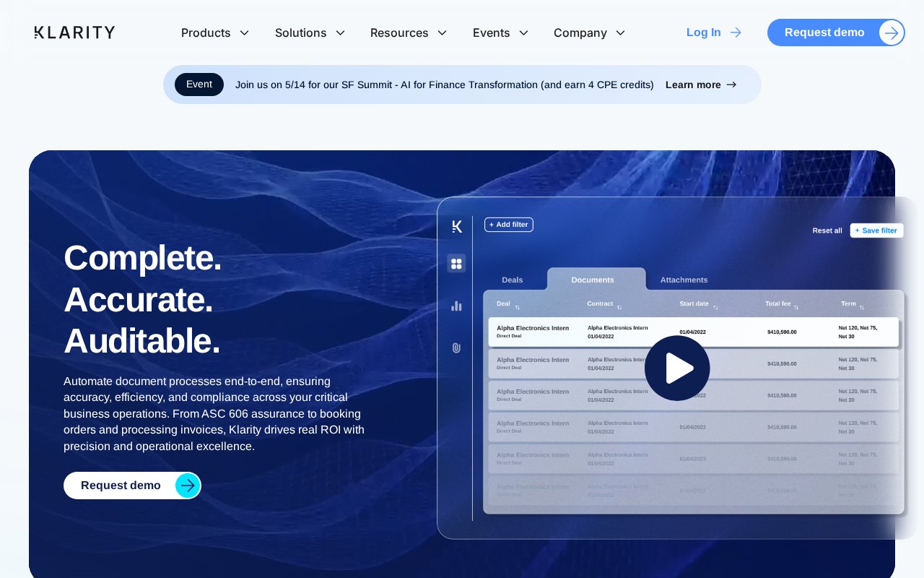Click the Save filter button
The height and width of the screenshot is (578, 924).
[x=876, y=230]
